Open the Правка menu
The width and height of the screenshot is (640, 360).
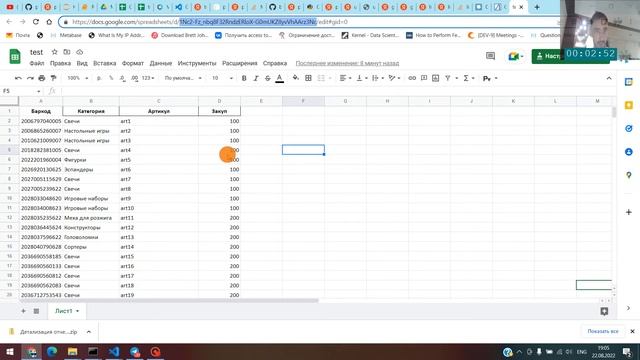(x=60, y=63)
